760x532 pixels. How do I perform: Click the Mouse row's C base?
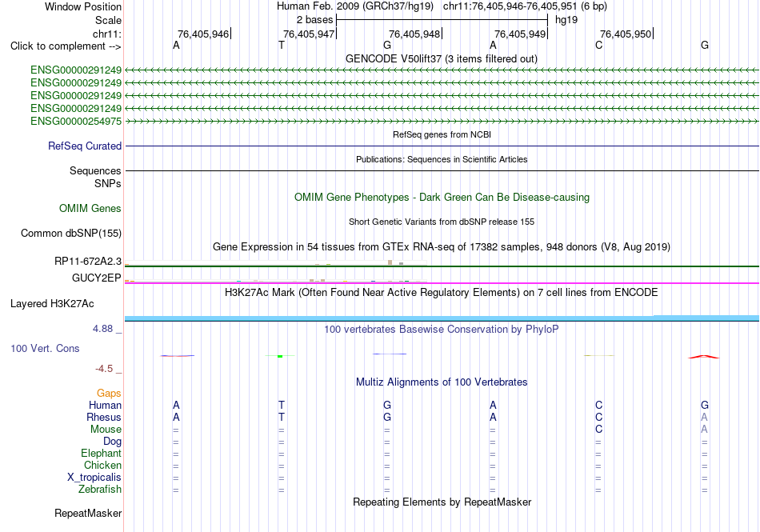pos(598,430)
